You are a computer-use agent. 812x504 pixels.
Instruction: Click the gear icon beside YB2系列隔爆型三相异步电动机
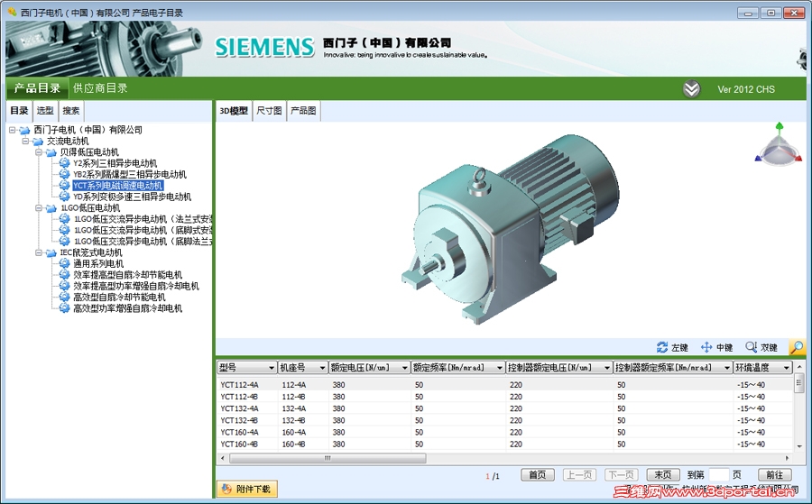point(64,174)
